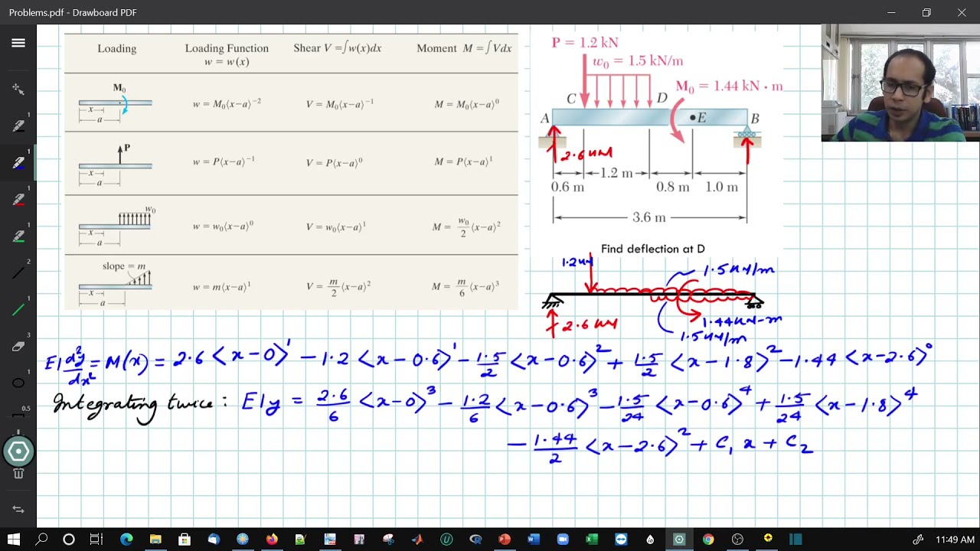Launch Microsoft Edge from taskbar
Viewport: 980px width, 551px height.
click(x=126, y=540)
